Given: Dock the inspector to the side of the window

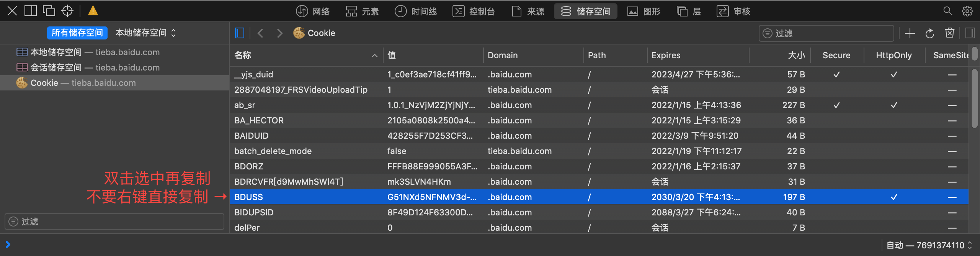Looking at the screenshot, I should (x=31, y=11).
